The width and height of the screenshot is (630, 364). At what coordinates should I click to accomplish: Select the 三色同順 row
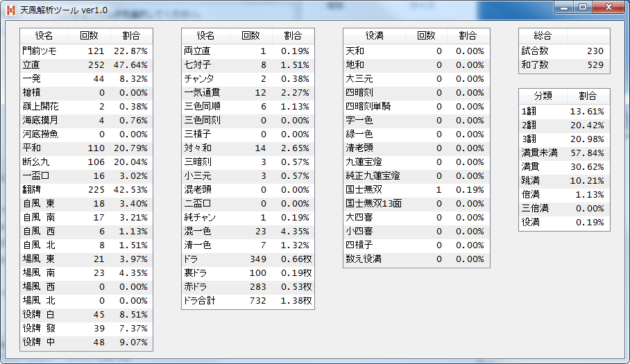tap(248, 106)
